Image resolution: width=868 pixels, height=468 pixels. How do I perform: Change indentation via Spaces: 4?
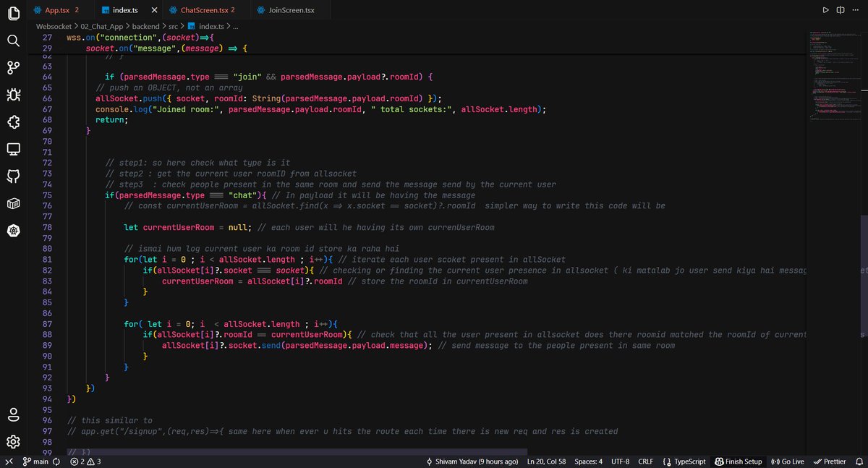[587, 461]
